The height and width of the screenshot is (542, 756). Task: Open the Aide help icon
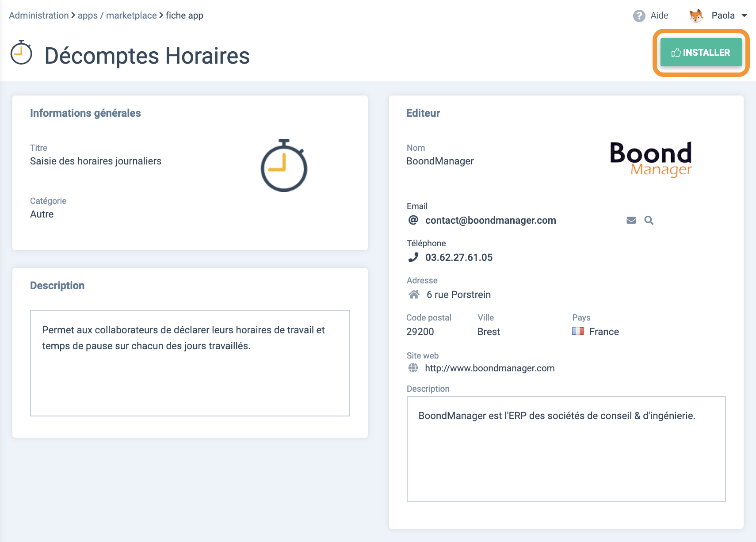(639, 16)
